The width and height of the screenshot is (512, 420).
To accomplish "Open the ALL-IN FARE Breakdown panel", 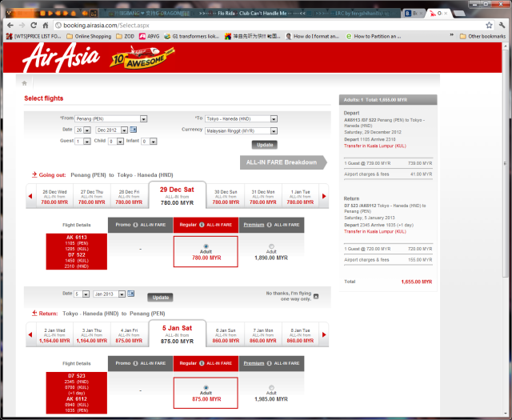I will coord(283,162).
